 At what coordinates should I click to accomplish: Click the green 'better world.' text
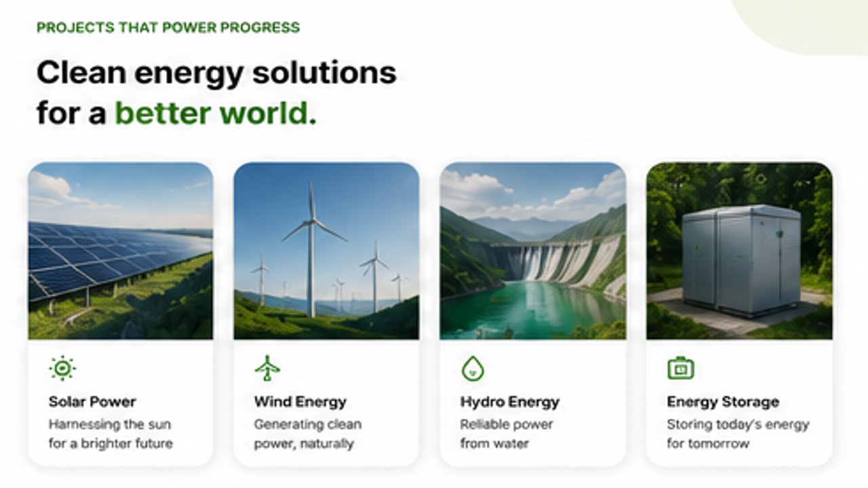(x=216, y=114)
